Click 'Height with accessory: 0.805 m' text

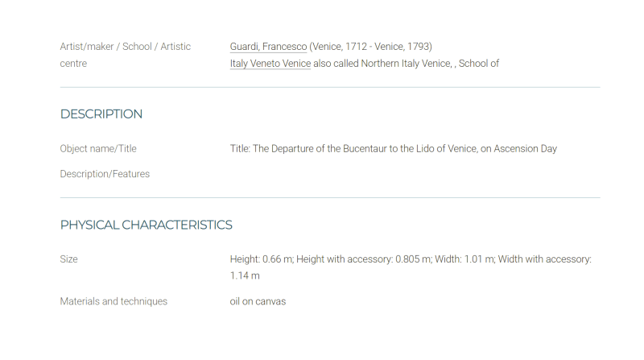364,259
